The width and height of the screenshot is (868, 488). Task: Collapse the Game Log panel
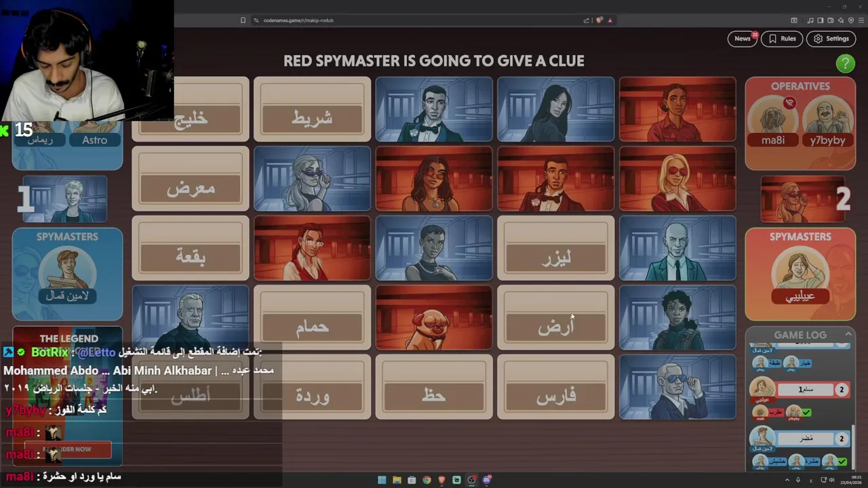tap(848, 334)
